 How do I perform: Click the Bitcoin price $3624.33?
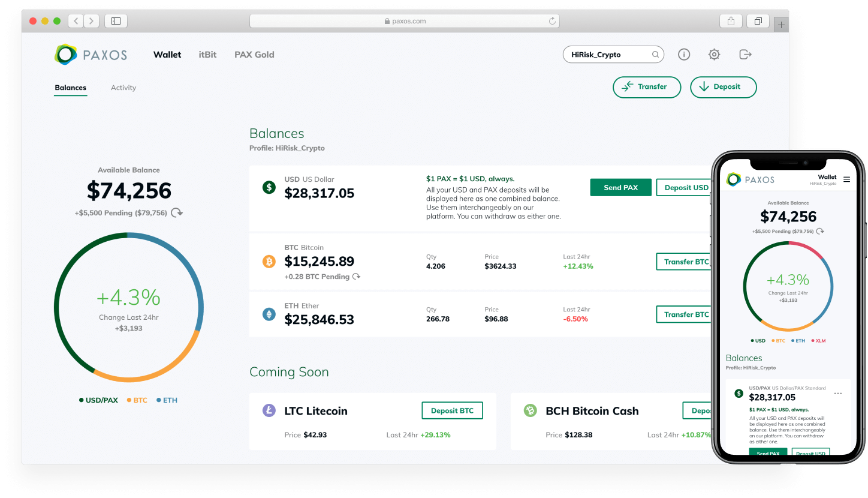click(x=501, y=266)
